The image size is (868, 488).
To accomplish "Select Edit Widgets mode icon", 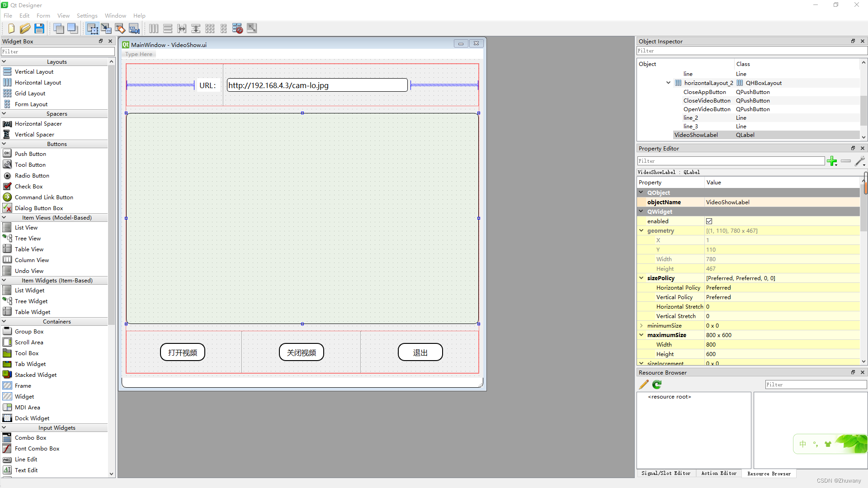I will coord(92,28).
